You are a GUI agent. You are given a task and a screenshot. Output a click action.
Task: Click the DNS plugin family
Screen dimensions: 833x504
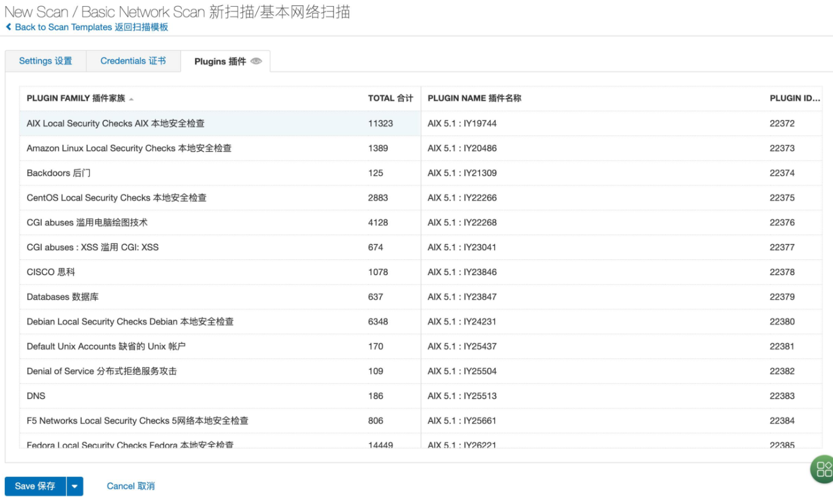36,396
